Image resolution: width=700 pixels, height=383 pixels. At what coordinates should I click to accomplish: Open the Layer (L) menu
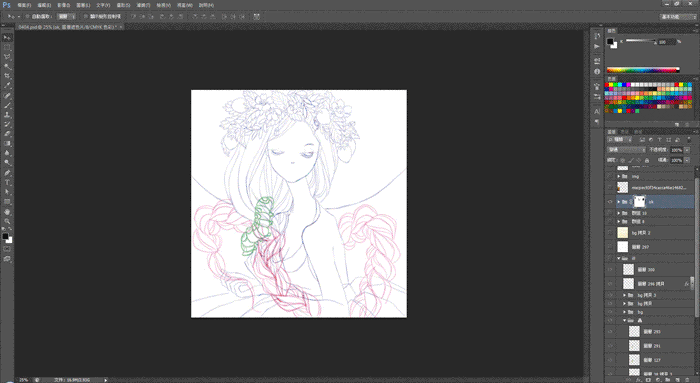83,5
